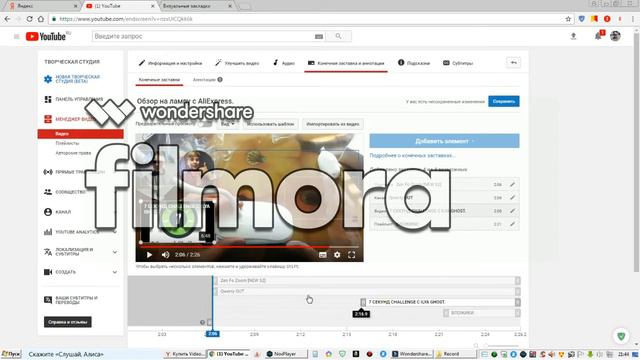Viewport: 640px width, 360px height.
Task: Toggle subtitles in the player
Action: pyautogui.click(x=322, y=255)
